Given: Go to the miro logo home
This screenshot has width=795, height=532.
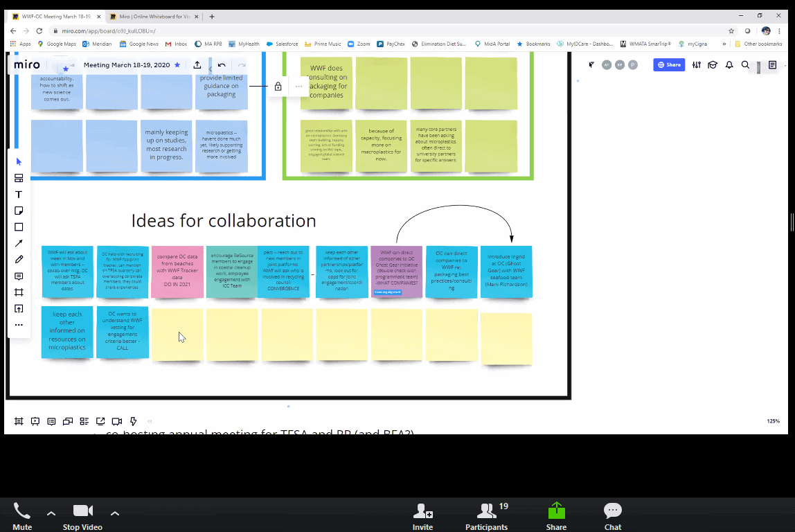Looking at the screenshot, I should coord(27,65).
